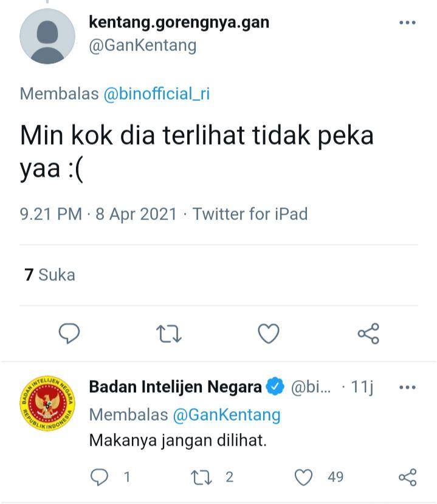437x504 pixels.
Task: Like the reply 'Makanya jangan dilihat.'
Action: click(x=304, y=477)
